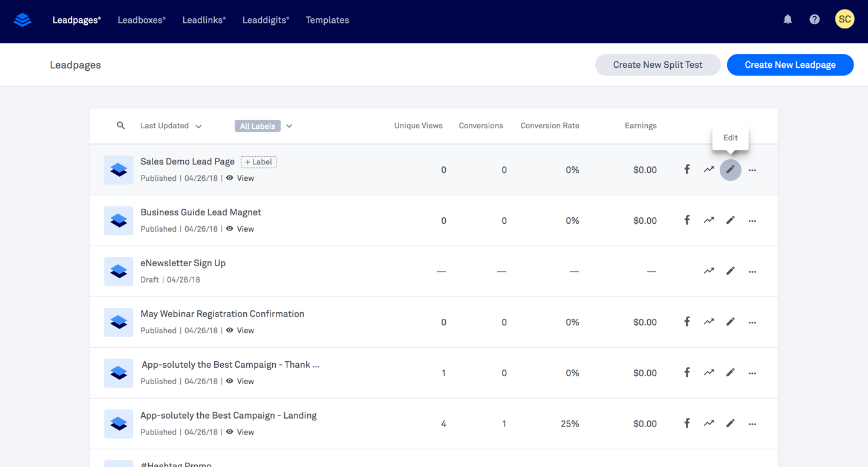Click the 25% conversion rate value
The width and height of the screenshot is (868, 467).
pyautogui.click(x=570, y=424)
